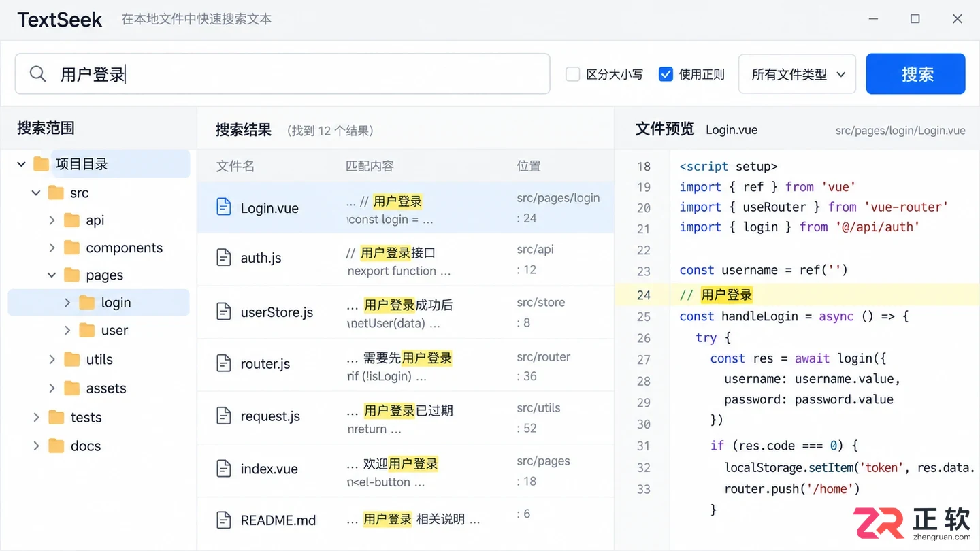Viewport: 980px width, 551px height.
Task: Click the router.push('/home') code line
Action: (792, 488)
